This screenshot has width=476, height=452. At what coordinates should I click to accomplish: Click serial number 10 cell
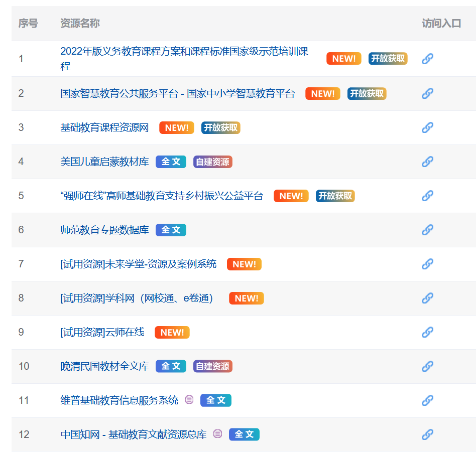(24, 366)
